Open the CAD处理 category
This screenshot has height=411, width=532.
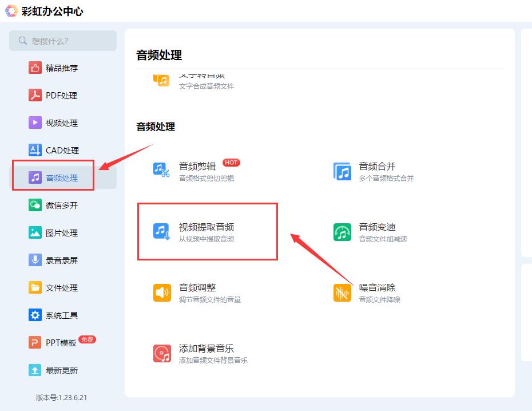[x=61, y=150]
